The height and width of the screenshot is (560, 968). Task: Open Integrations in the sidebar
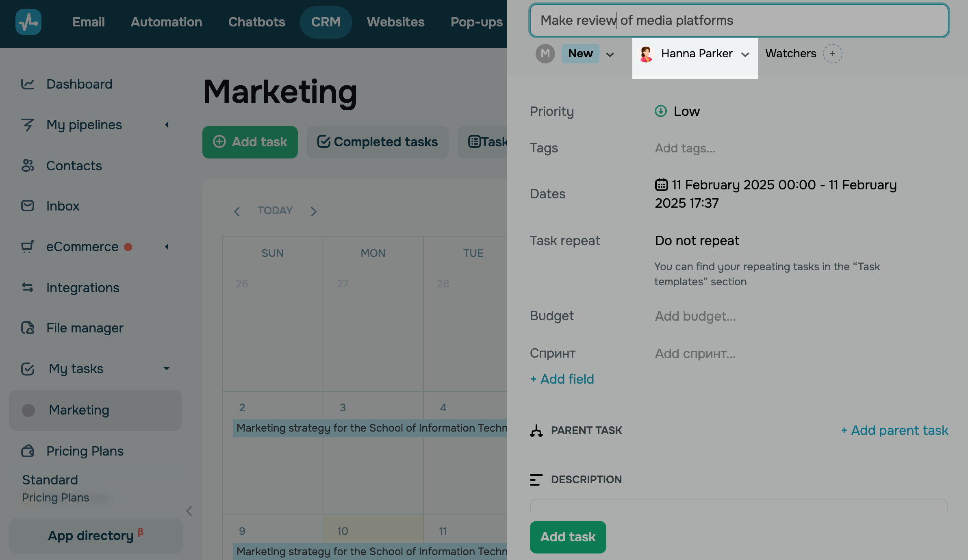pyautogui.click(x=82, y=288)
